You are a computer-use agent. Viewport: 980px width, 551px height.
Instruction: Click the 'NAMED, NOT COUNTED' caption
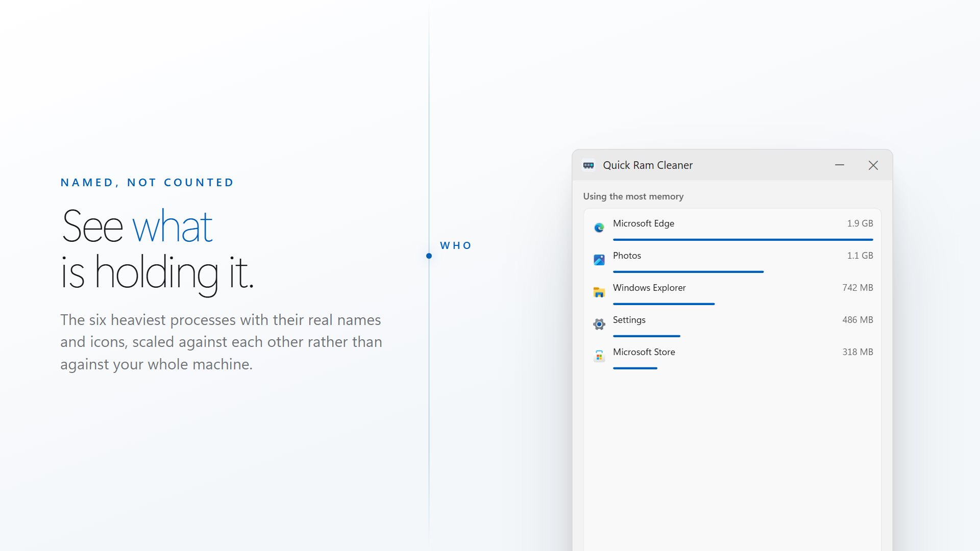tap(147, 183)
